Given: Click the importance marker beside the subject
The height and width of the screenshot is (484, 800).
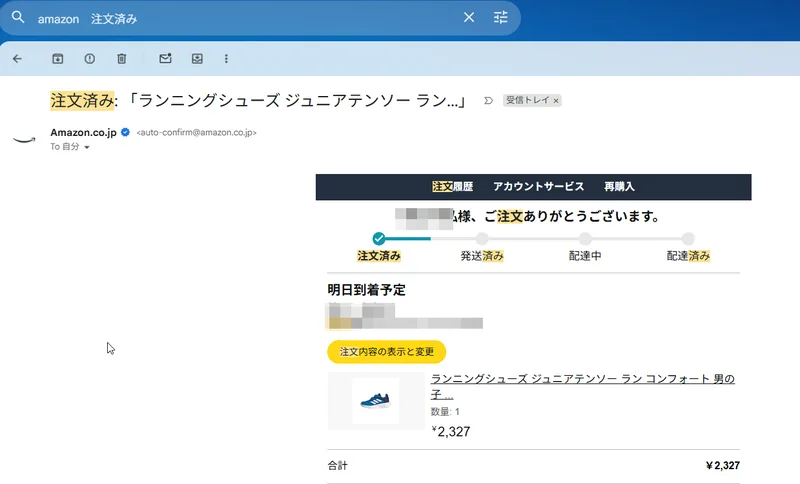Looking at the screenshot, I should (x=488, y=100).
